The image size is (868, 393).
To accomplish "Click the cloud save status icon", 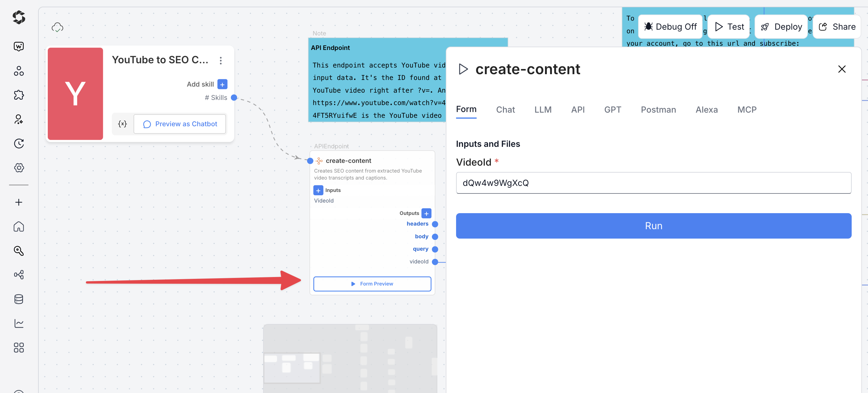I will pos(57,27).
